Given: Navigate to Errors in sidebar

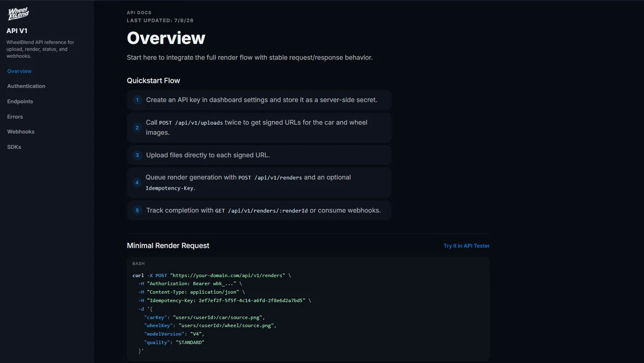Looking at the screenshot, I should 15,117.
